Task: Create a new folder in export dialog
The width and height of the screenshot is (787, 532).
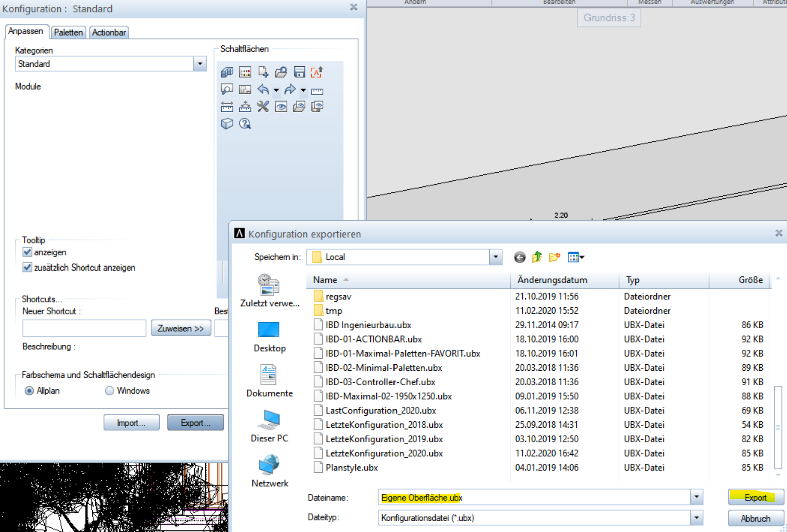Action: 554,257
